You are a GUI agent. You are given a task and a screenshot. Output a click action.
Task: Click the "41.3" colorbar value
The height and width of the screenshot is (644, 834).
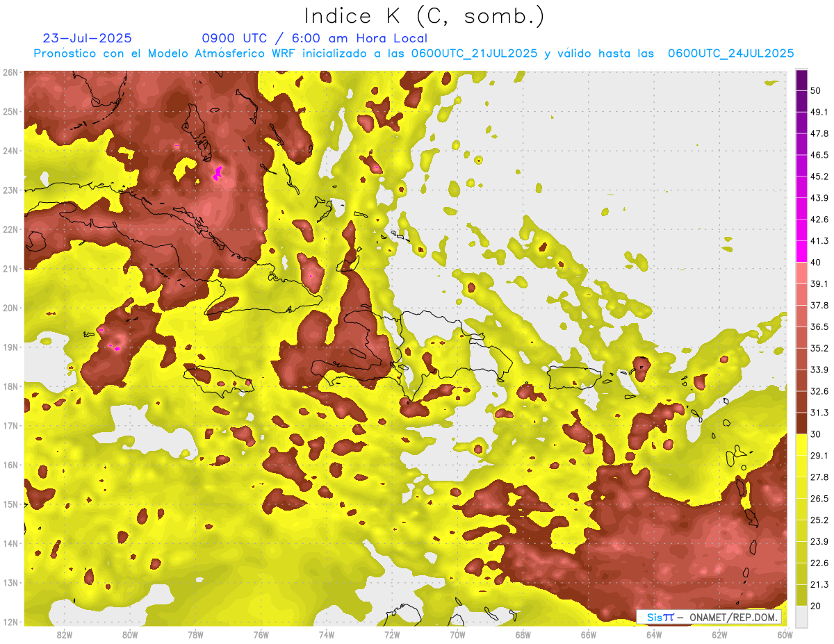click(820, 241)
